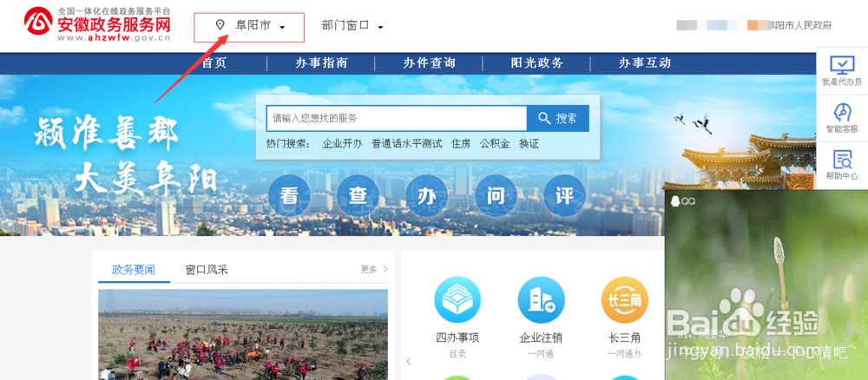Select hot search term 住房
Viewport: 868px width, 380px height.
point(461,144)
